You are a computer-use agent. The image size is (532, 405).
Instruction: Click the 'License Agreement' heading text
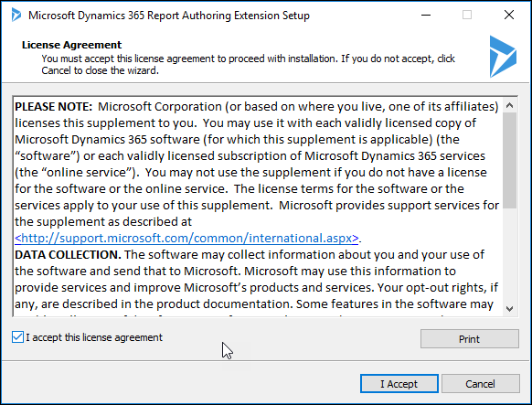[x=71, y=45]
